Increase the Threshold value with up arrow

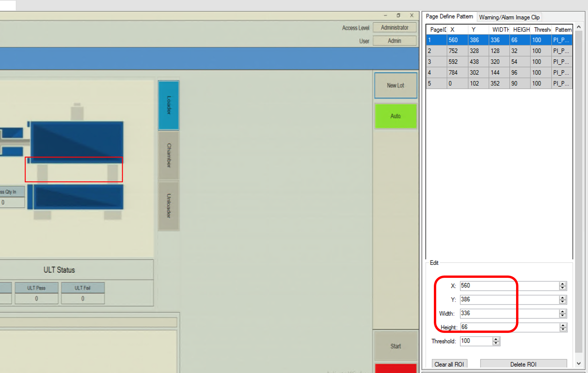click(496, 339)
